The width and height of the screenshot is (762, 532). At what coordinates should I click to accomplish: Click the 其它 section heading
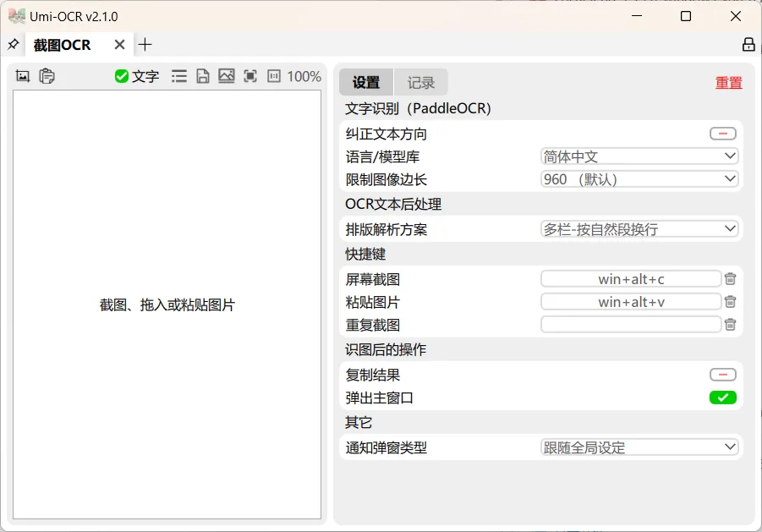coord(359,422)
